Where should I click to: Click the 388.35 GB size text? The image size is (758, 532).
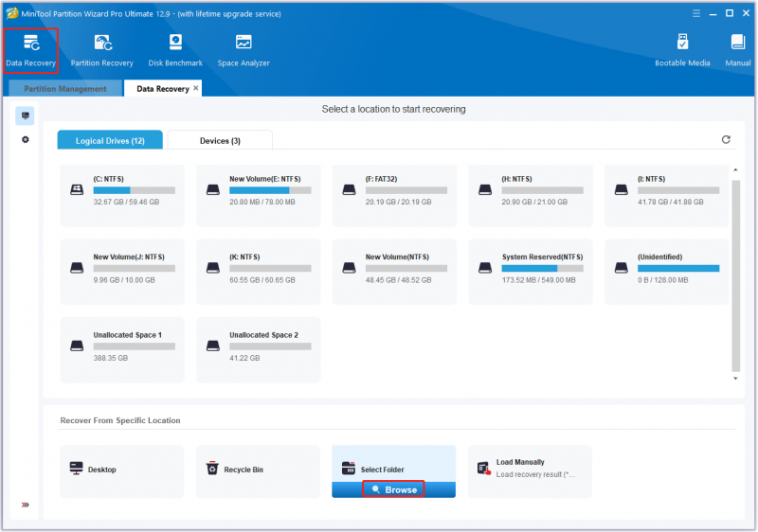coord(111,358)
